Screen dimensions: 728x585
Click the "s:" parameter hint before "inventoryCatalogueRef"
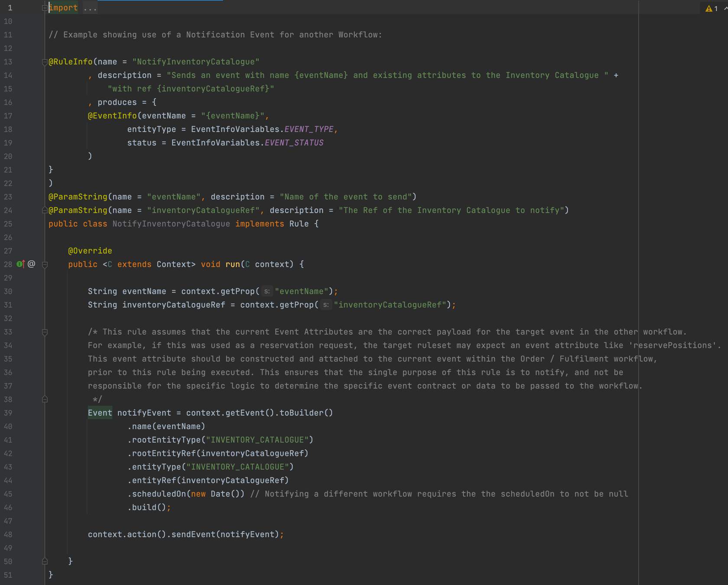[326, 305]
